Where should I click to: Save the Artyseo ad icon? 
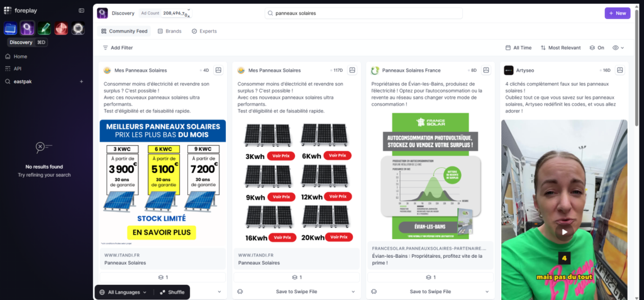(x=619, y=70)
